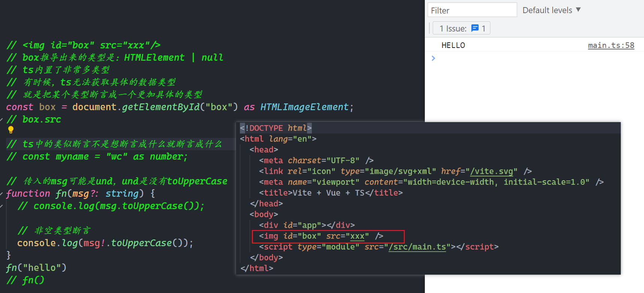The width and height of the screenshot is (644, 293).
Task: Click the console Filter input field
Action: point(472,10)
